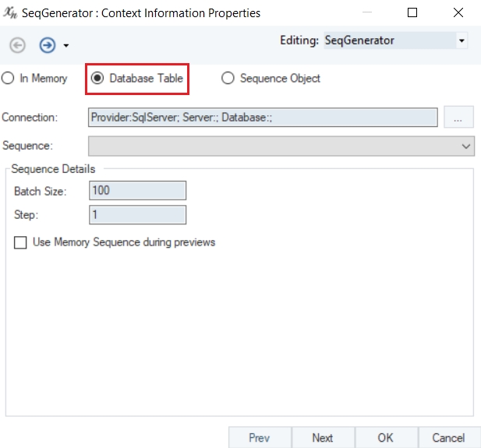Click the SeqGenerator app icon in title bar

point(11,12)
